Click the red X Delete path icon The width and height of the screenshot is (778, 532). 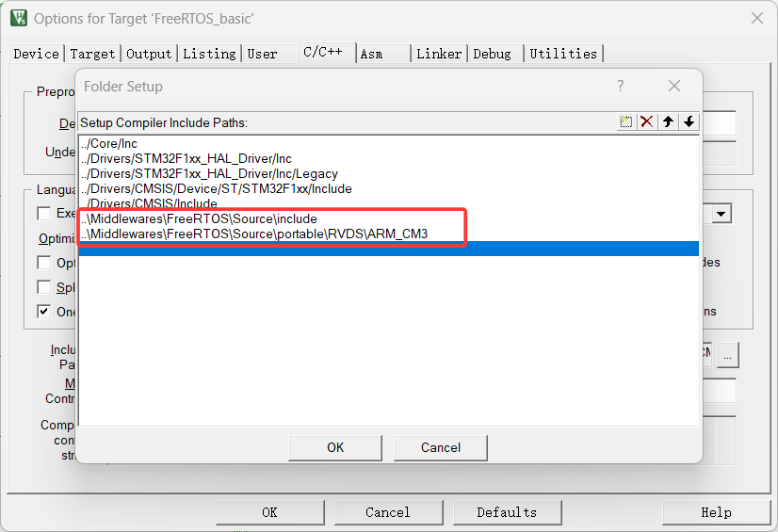tap(646, 121)
